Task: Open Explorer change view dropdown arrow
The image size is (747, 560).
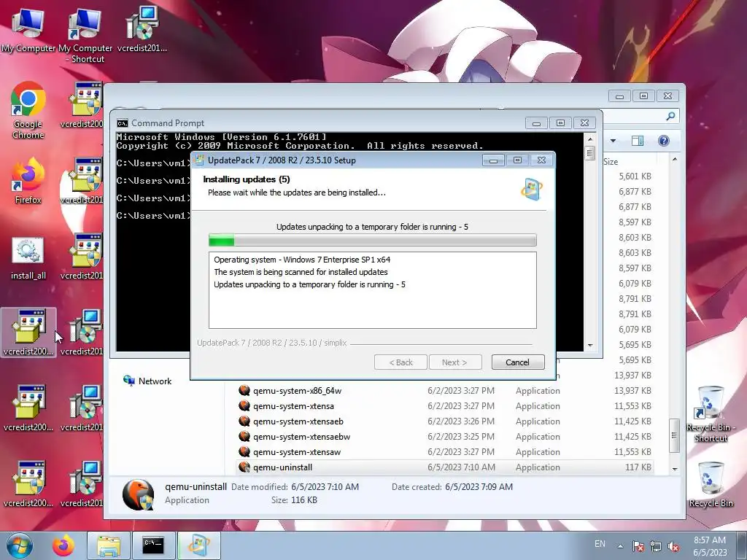Action: point(613,141)
